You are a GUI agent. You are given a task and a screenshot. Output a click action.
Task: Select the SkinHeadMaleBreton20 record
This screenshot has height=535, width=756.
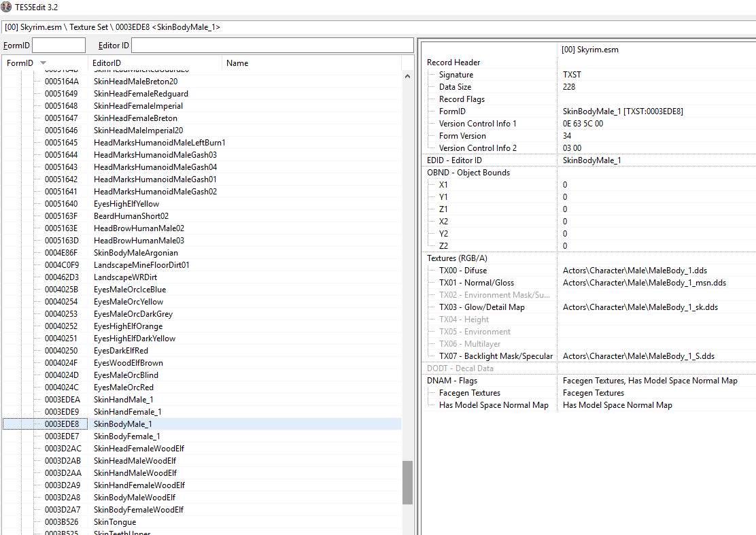coord(201,82)
